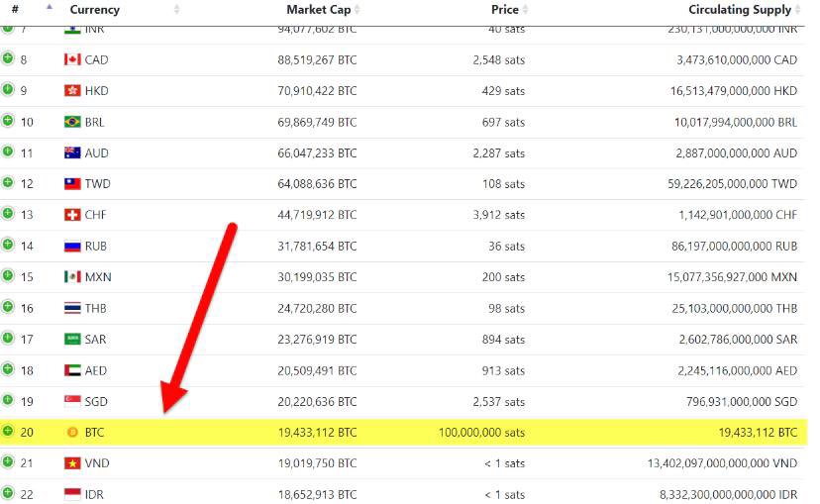Screen dimensions: 820x504
Task: Sort the table by Price header
Action: (505, 10)
